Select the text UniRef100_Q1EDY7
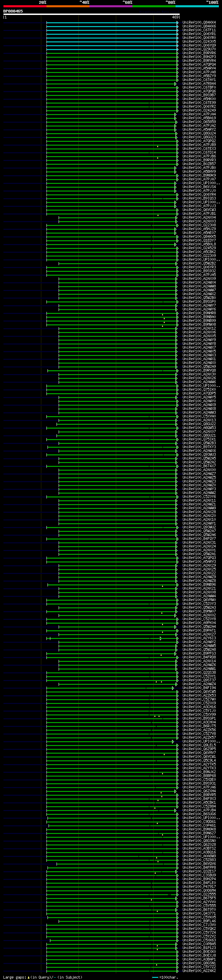The height and width of the screenshot is (980, 222). click(199, 241)
